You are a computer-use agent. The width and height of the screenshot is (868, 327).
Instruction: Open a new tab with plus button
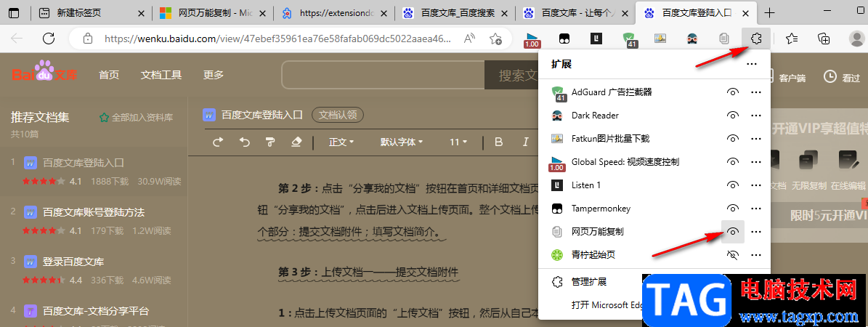(769, 13)
